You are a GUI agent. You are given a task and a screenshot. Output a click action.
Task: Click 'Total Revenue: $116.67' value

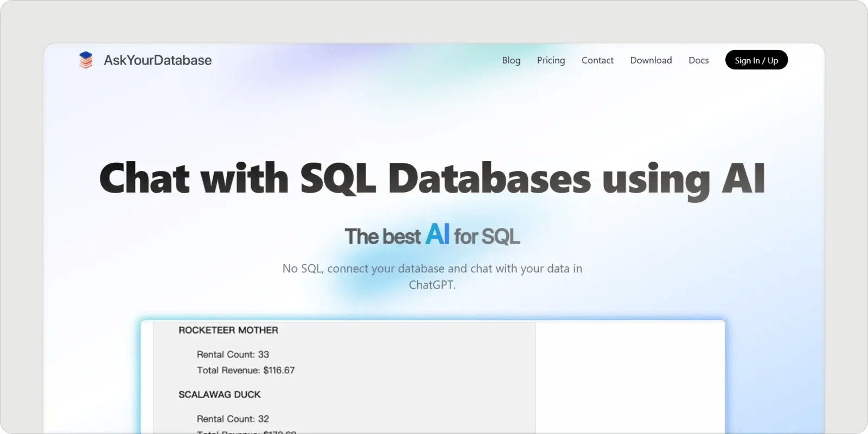click(246, 370)
